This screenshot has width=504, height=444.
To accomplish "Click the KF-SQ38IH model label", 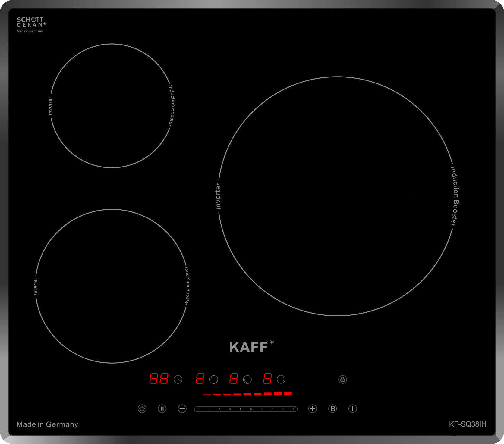I will coord(468,424).
